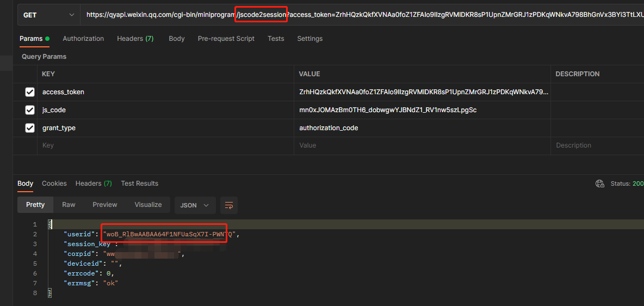This screenshot has width=644, height=306.
Task: Switch to the Authorization tab
Action: pos(83,39)
